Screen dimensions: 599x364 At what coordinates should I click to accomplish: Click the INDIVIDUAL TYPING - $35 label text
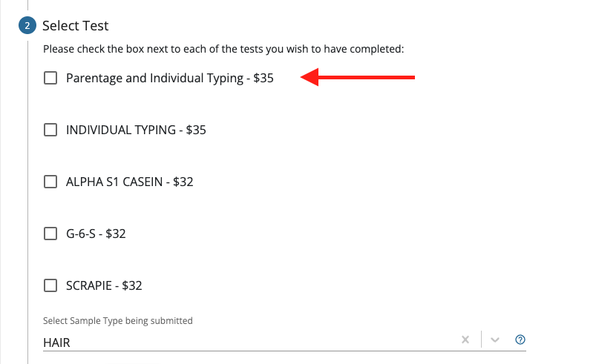pyautogui.click(x=136, y=130)
